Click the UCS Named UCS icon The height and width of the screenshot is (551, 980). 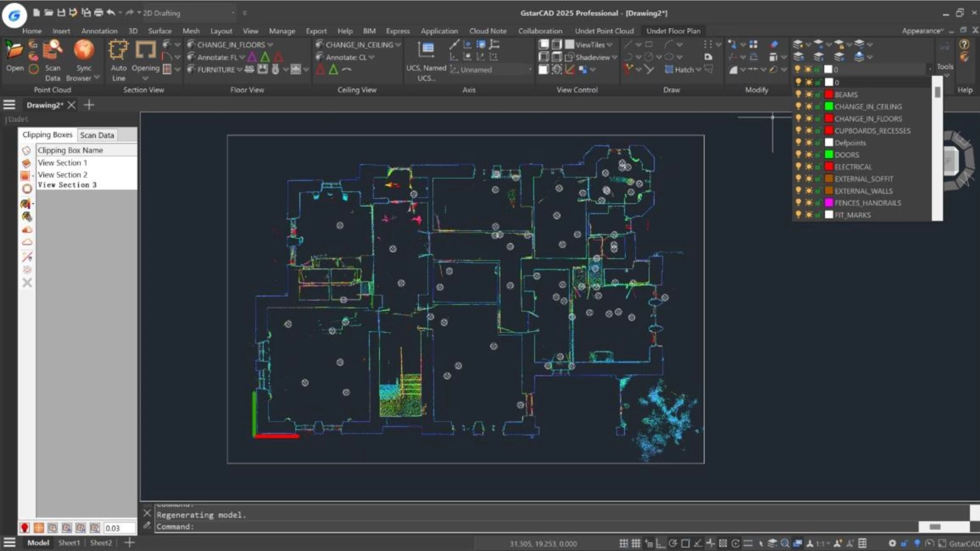click(426, 50)
